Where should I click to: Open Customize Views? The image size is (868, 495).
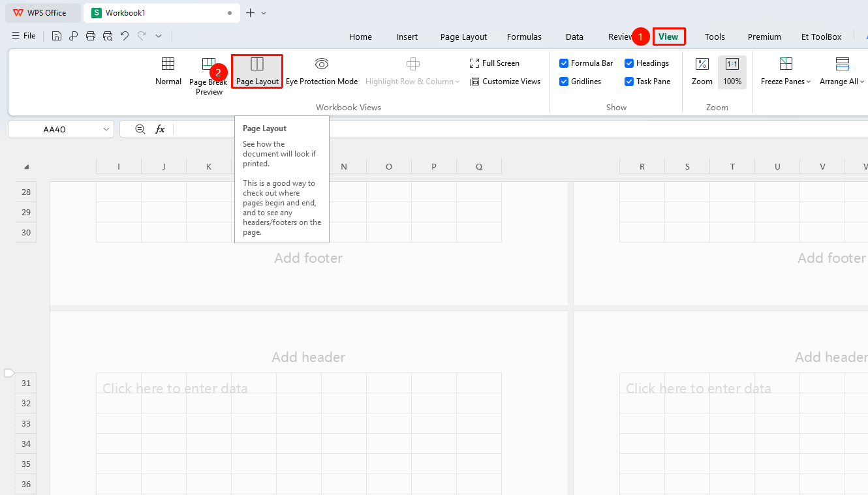[505, 82]
